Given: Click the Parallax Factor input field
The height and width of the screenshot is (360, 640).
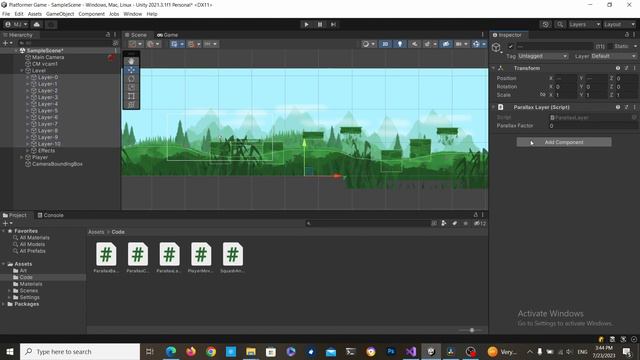Looking at the screenshot, I should click(x=592, y=126).
